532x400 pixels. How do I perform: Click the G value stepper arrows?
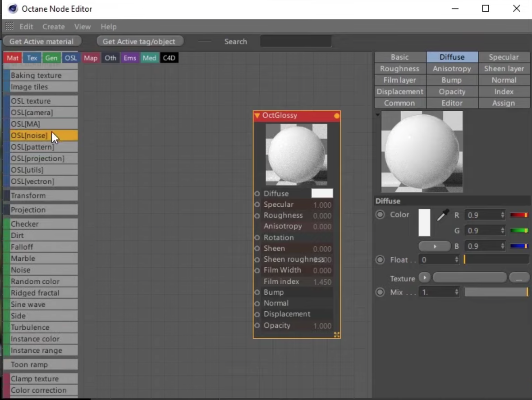coord(503,231)
